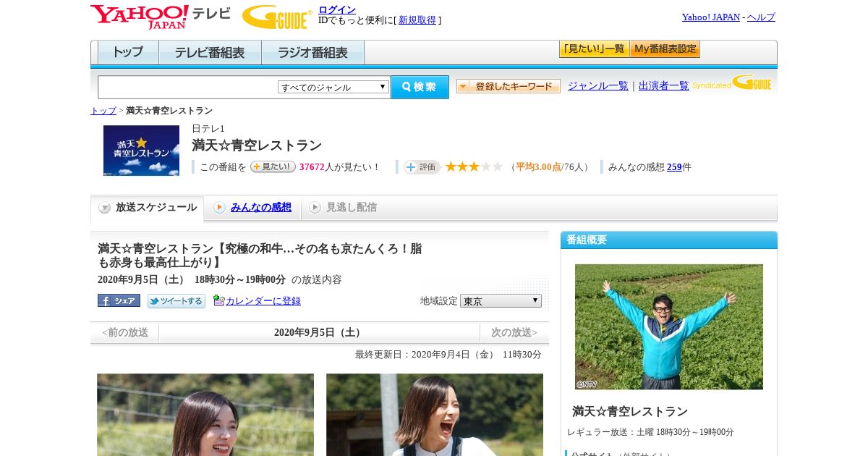
Task: Click the みんなの感想 tab play icon
Action: coord(219,208)
